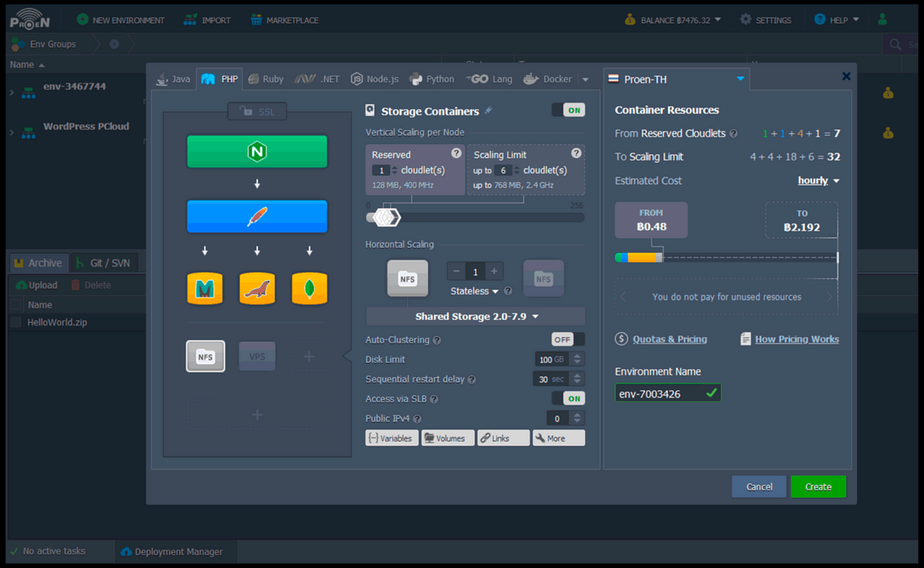Click the Create button
The width and height of the screenshot is (924, 568).
(818, 487)
